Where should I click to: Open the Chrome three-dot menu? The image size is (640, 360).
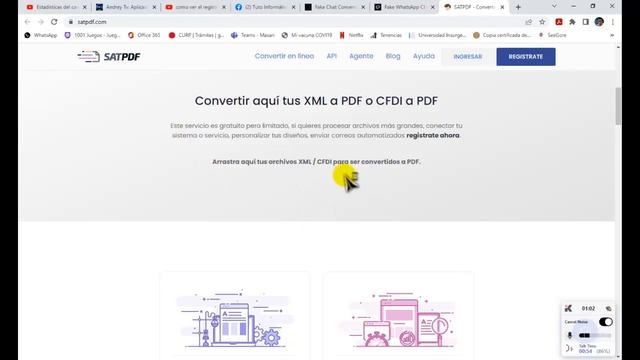click(x=613, y=22)
